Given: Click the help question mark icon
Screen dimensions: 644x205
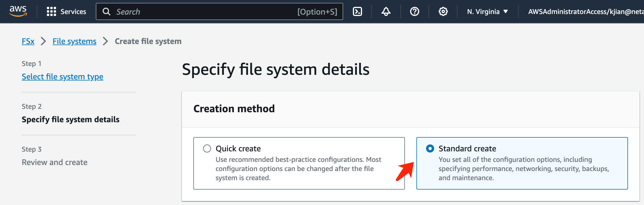Looking at the screenshot, I should coord(414,12).
